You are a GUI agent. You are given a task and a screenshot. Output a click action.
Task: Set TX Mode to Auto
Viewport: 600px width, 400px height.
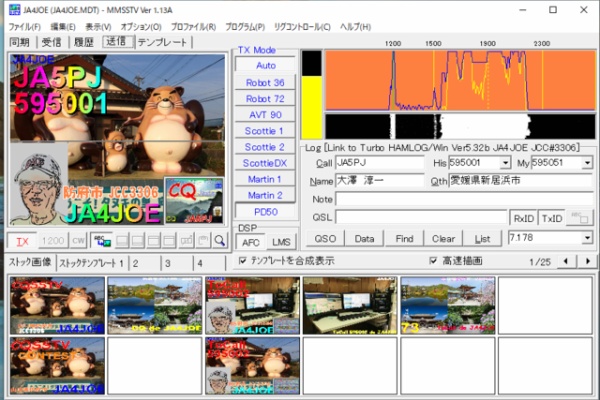pyautogui.click(x=265, y=65)
